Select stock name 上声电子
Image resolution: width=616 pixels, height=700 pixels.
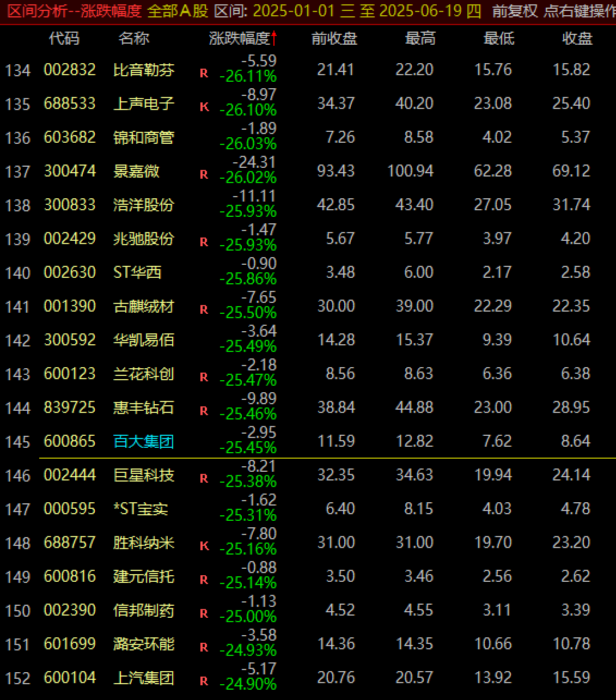(x=144, y=104)
